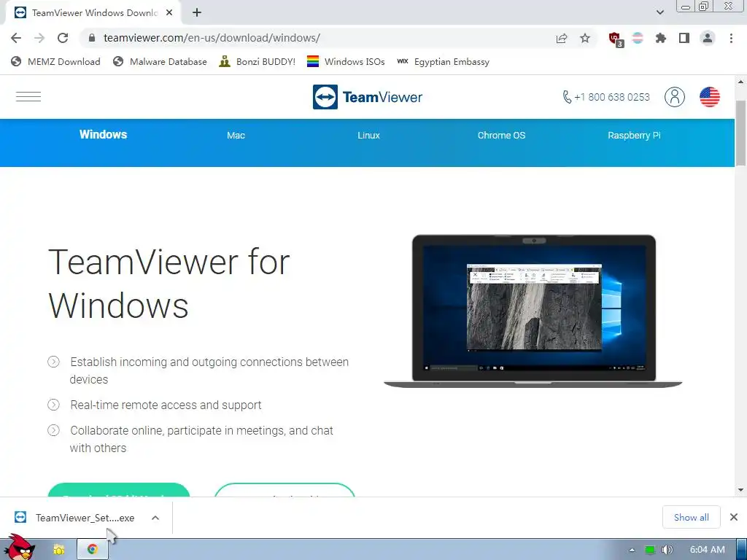
Task: Click the padlock site info icon
Action: (92, 38)
